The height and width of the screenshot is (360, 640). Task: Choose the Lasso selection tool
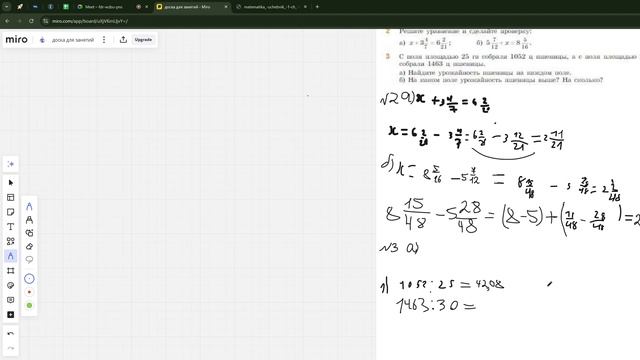coord(29,259)
